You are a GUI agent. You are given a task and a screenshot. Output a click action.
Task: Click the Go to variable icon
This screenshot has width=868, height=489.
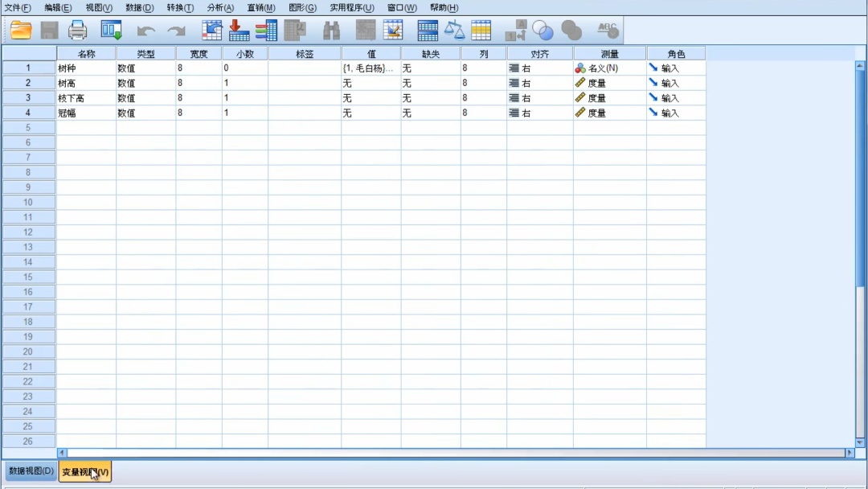click(240, 31)
